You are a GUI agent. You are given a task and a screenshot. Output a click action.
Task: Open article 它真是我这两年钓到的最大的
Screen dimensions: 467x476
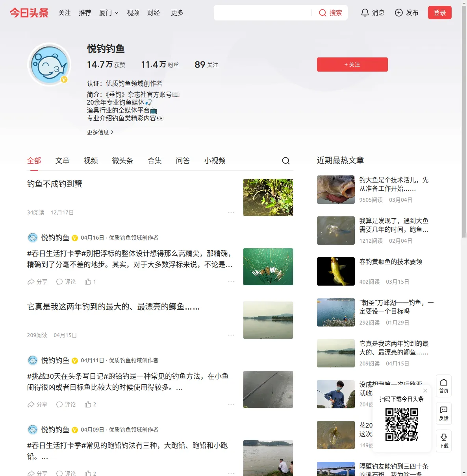pyautogui.click(x=113, y=306)
